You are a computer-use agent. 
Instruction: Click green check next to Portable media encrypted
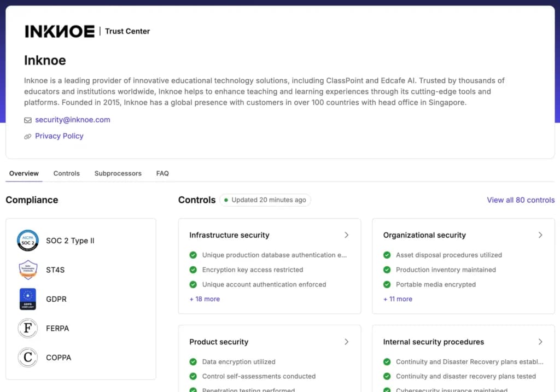(x=387, y=284)
